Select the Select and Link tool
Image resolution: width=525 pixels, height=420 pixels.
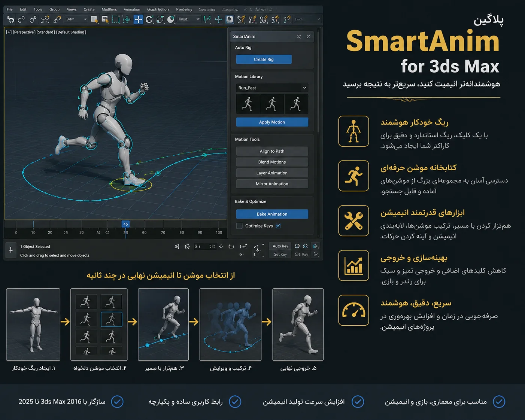(33, 19)
